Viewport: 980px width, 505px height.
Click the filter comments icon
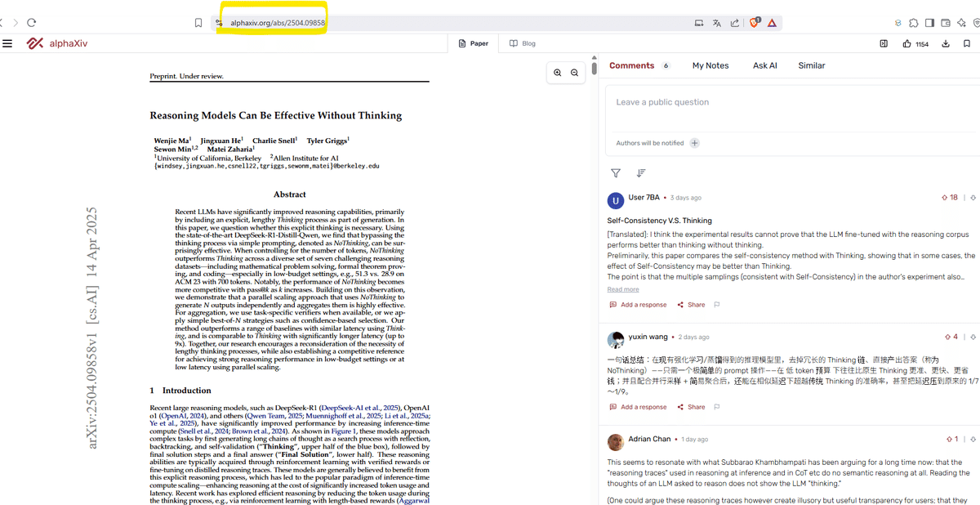[616, 172]
